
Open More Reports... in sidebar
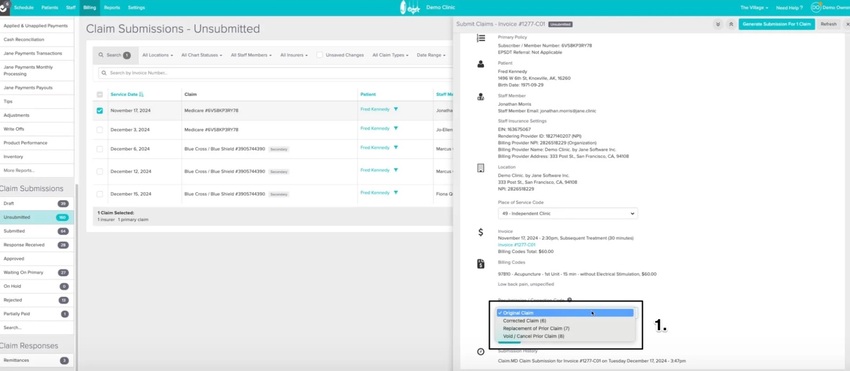pyautogui.click(x=36, y=170)
